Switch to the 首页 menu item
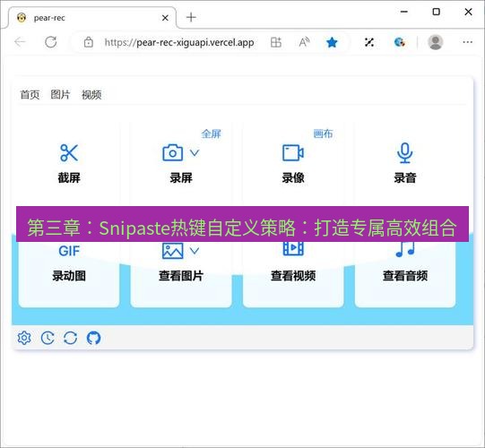Image resolution: width=485 pixels, height=448 pixels. coord(30,95)
